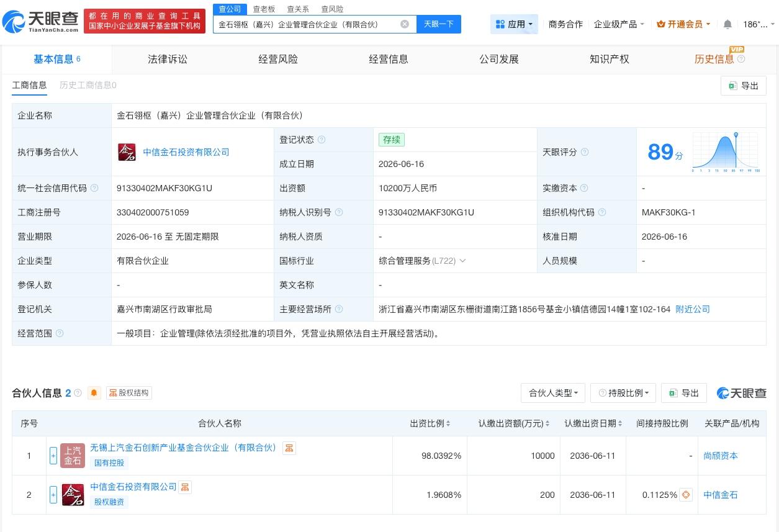
Task: Click the 股权融资 tag
Action: (109, 502)
